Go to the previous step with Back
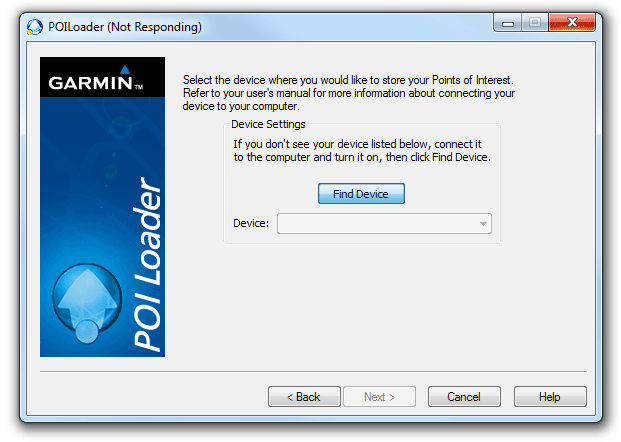Screen dimensions: 621x442 304,397
